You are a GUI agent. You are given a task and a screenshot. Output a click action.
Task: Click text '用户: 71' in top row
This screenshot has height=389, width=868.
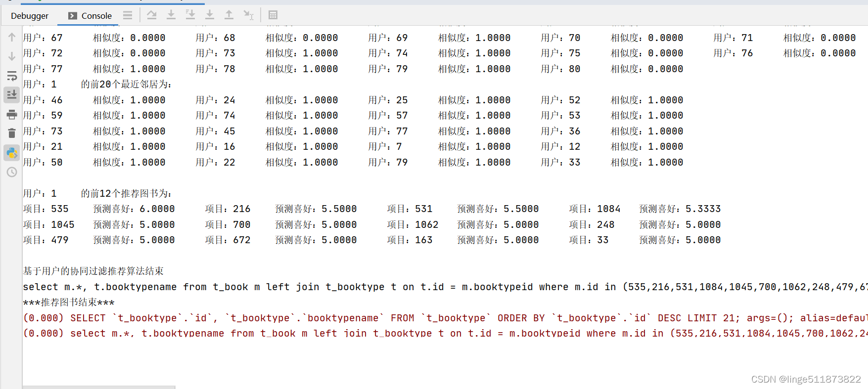[733, 38]
